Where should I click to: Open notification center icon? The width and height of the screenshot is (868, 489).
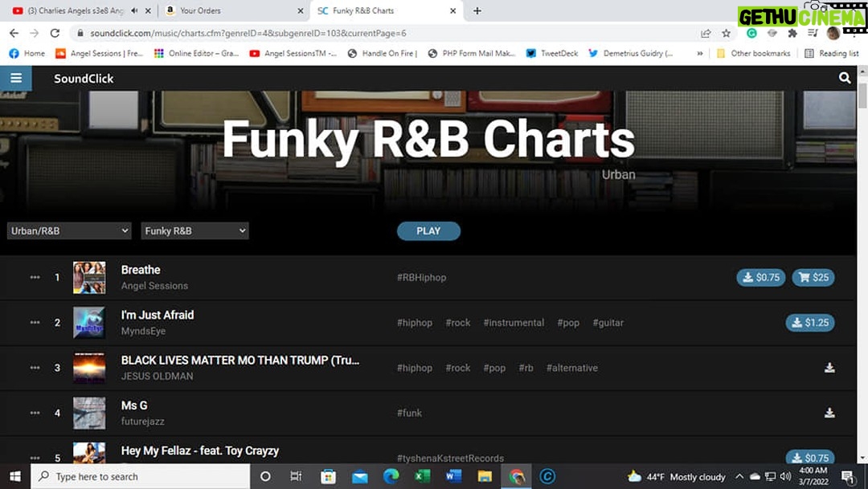pyautogui.click(x=848, y=476)
